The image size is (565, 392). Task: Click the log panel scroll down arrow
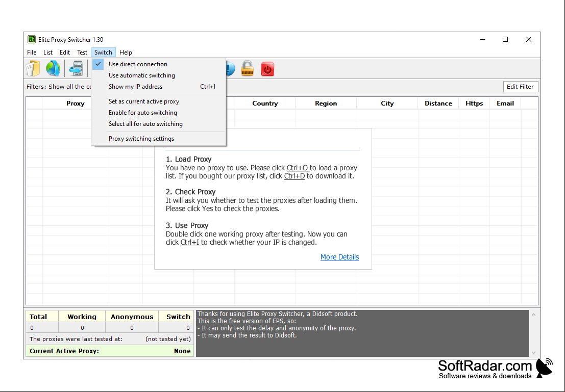[x=534, y=353]
